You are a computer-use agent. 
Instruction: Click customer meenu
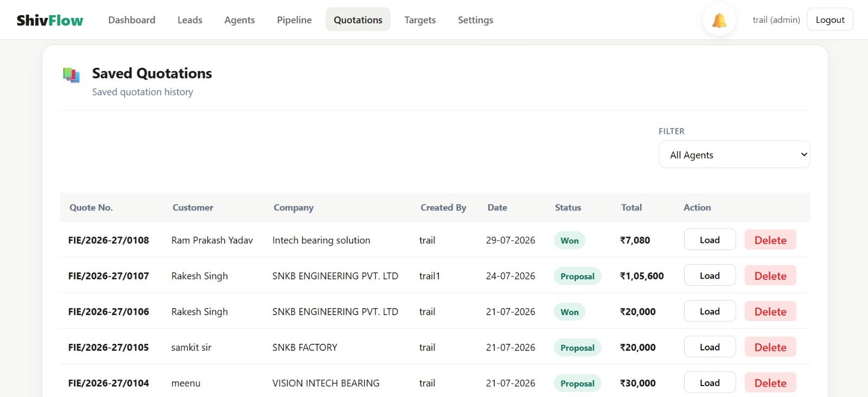[x=186, y=383]
